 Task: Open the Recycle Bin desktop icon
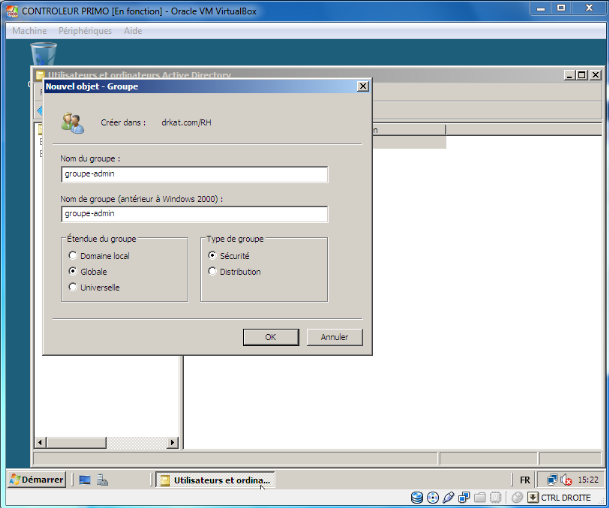point(44,54)
